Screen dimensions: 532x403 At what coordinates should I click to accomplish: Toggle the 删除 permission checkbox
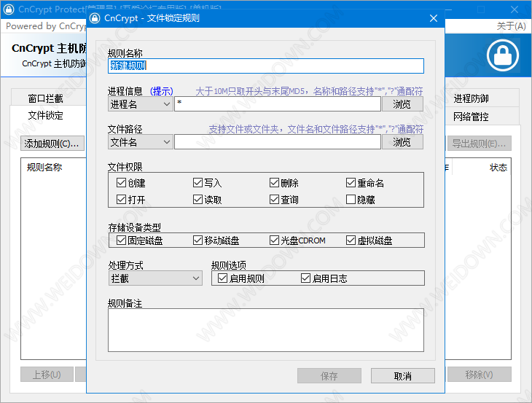[x=274, y=183]
